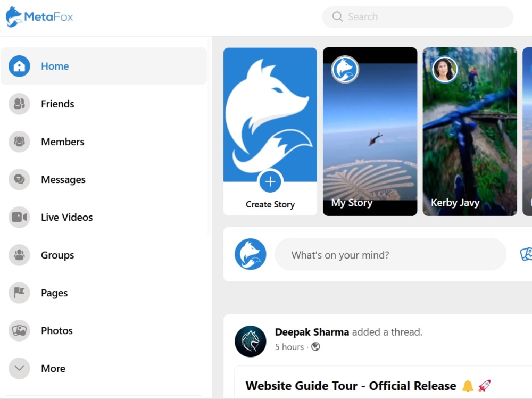Open the Pages label link
Screen dimensions: 532x399
click(54, 293)
